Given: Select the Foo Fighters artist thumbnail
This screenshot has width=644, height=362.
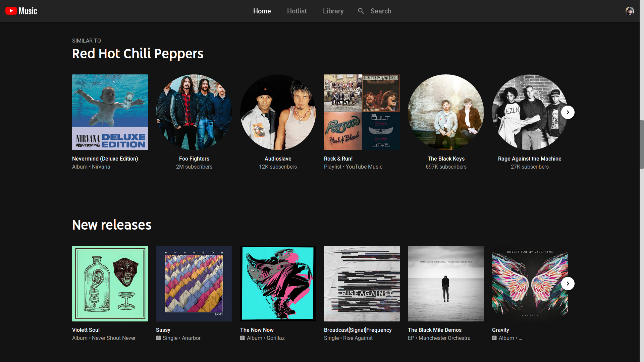Looking at the screenshot, I should pos(194,112).
